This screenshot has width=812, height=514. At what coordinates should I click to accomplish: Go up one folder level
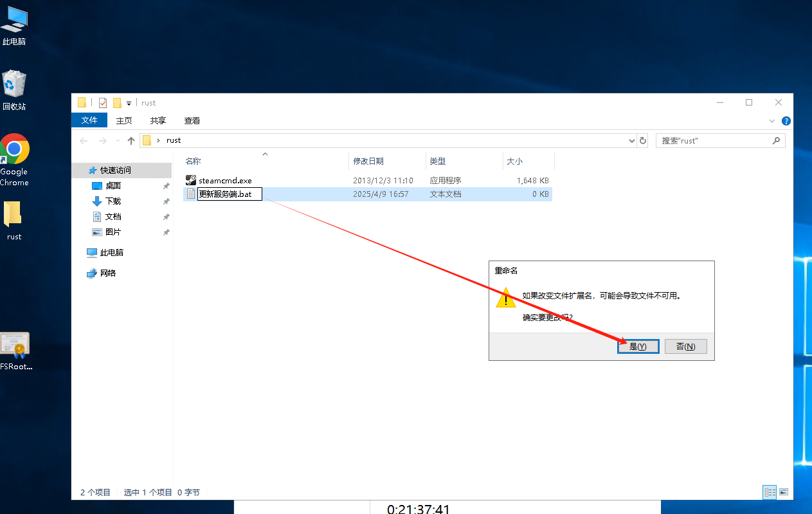[x=131, y=140]
